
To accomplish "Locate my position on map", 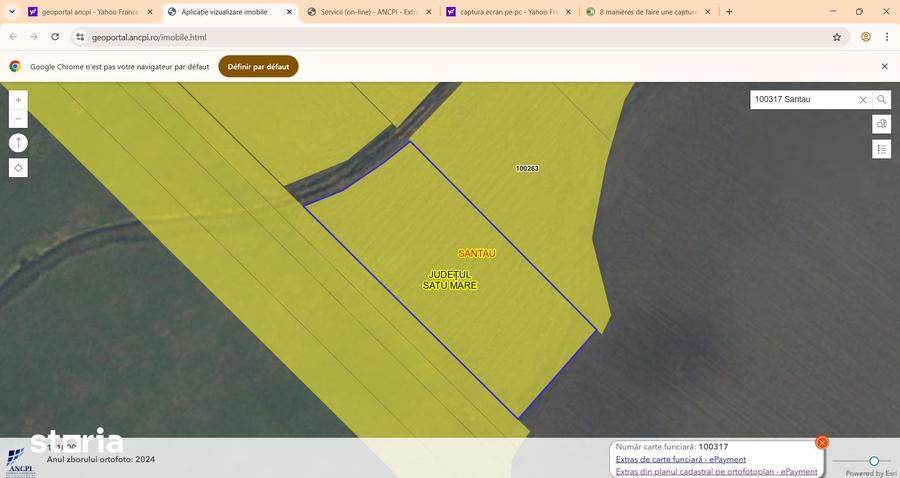I will pos(18,168).
